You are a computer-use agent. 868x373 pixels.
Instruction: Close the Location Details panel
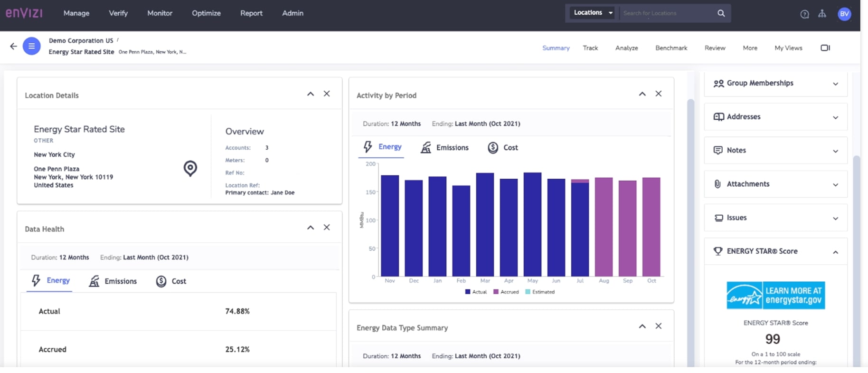coord(327,94)
